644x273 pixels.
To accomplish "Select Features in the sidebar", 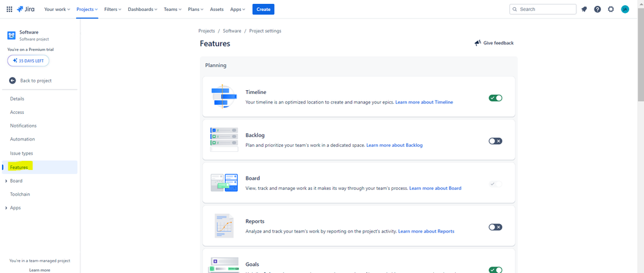I will point(40,167).
